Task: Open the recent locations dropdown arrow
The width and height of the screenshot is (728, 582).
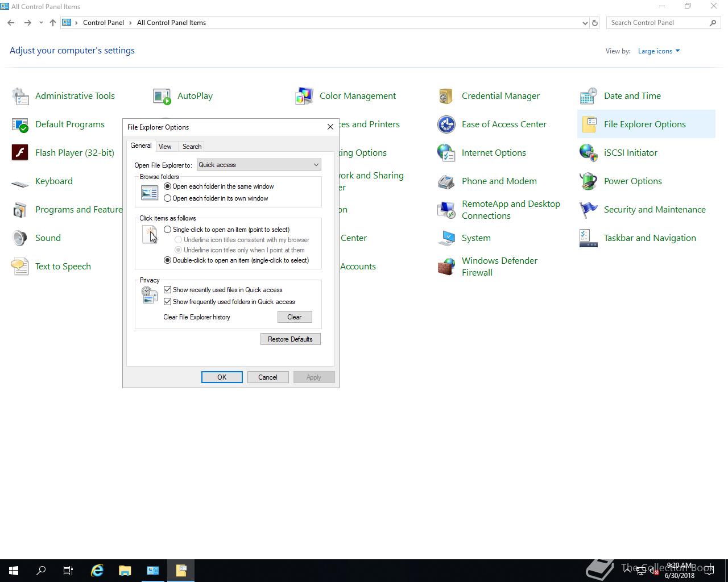Action: (41, 23)
